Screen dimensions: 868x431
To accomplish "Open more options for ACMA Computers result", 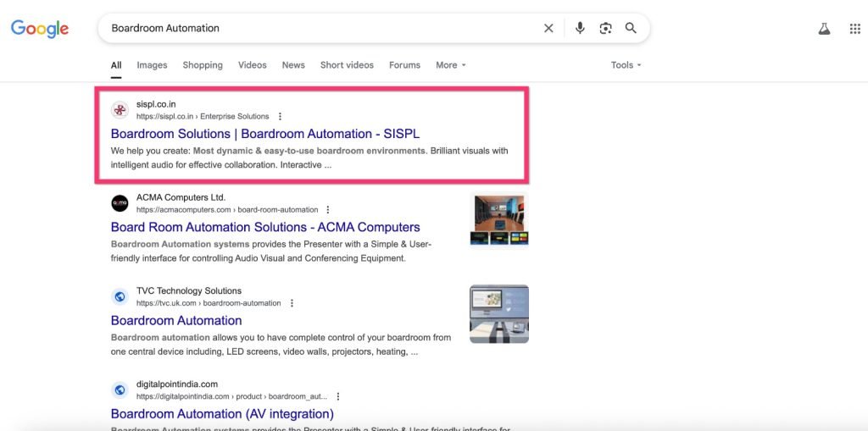I will pos(328,210).
